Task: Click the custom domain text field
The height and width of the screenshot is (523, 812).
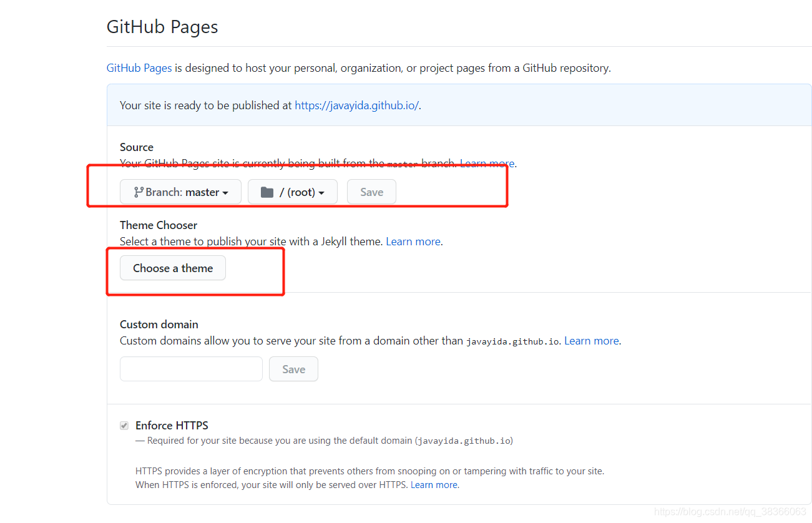Action: tap(191, 369)
